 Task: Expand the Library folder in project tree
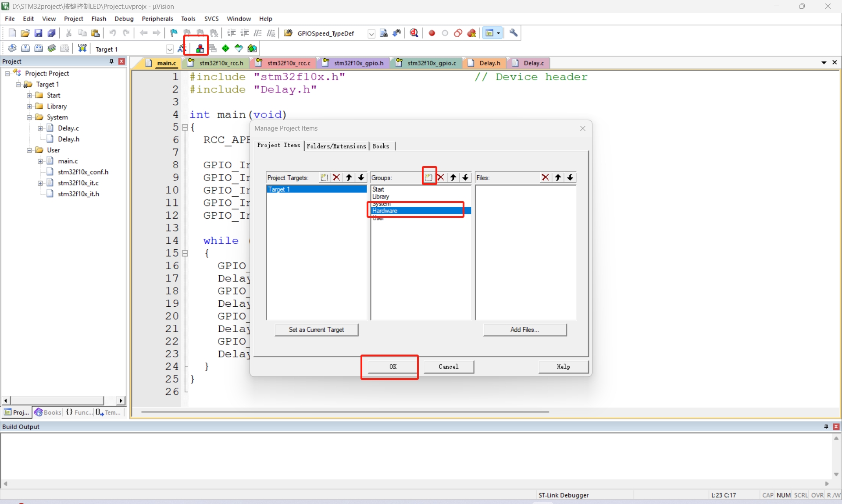[x=29, y=106]
